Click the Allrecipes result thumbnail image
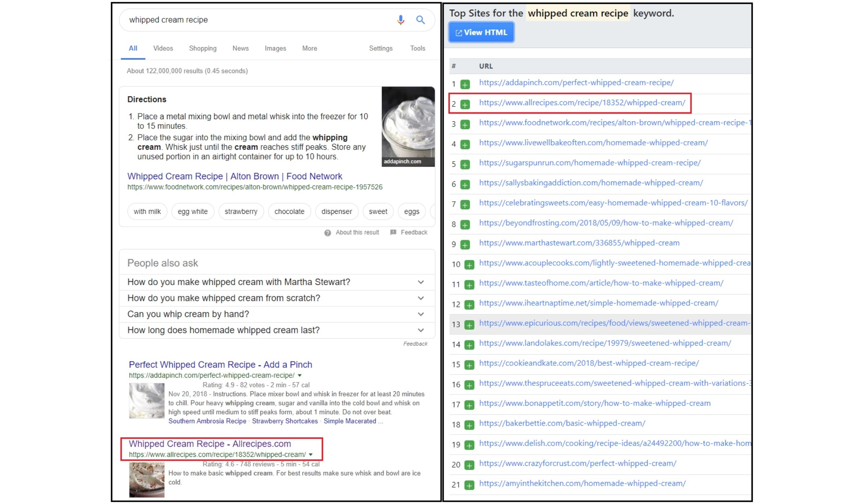 [147, 480]
